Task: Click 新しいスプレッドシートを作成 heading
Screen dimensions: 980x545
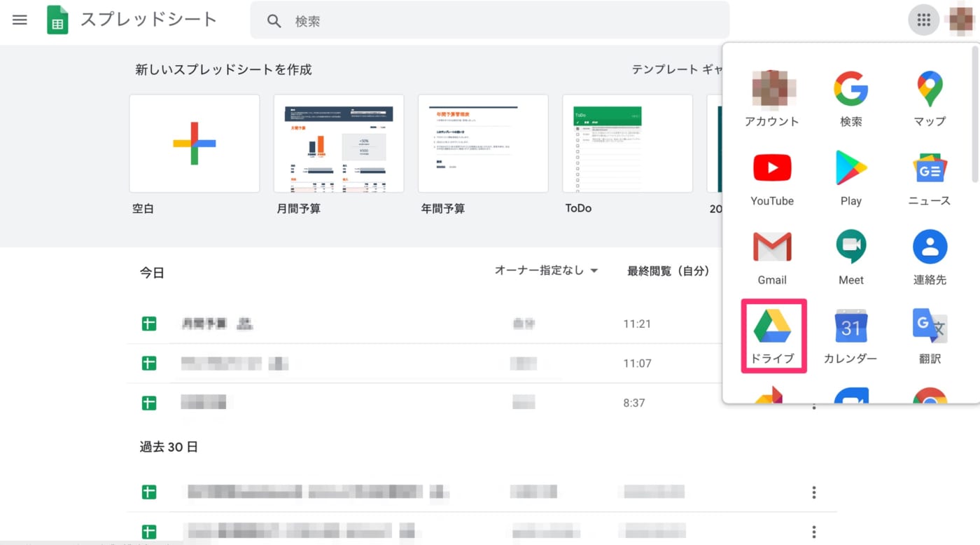Action: pyautogui.click(x=223, y=69)
